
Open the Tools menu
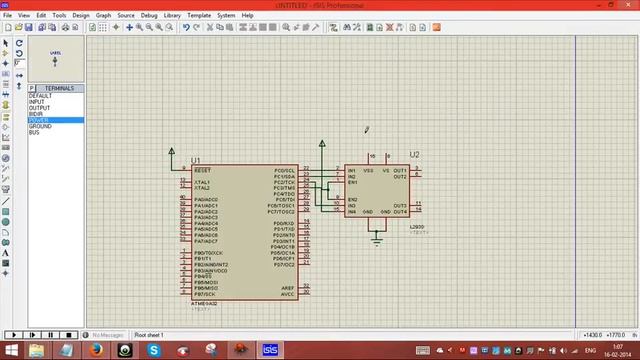[x=59, y=16]
